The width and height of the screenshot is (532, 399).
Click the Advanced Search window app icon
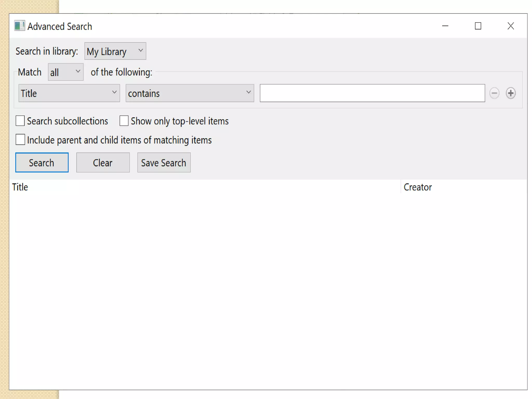pyautogui.click(x=19, y=26)
